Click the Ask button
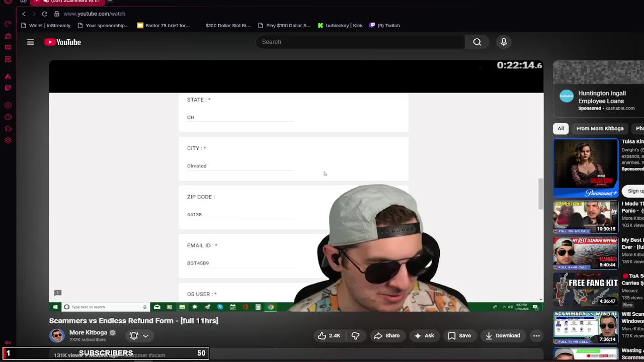 tap(424, 336)
